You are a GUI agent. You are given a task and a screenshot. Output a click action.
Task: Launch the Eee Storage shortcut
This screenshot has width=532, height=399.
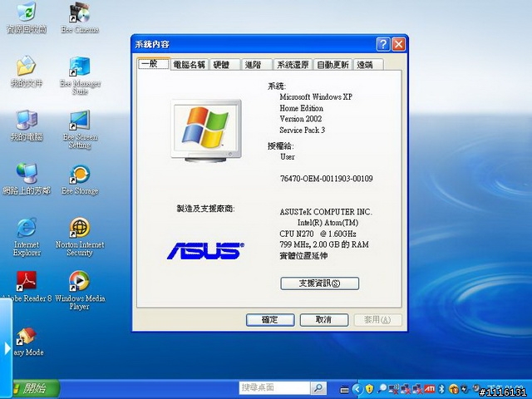point(80,180)
